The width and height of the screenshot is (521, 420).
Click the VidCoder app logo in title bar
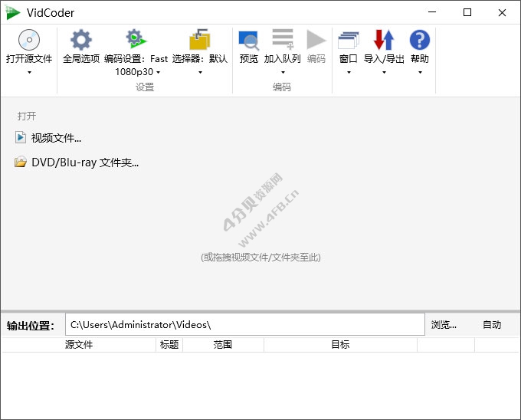click(x=12, y=12)
